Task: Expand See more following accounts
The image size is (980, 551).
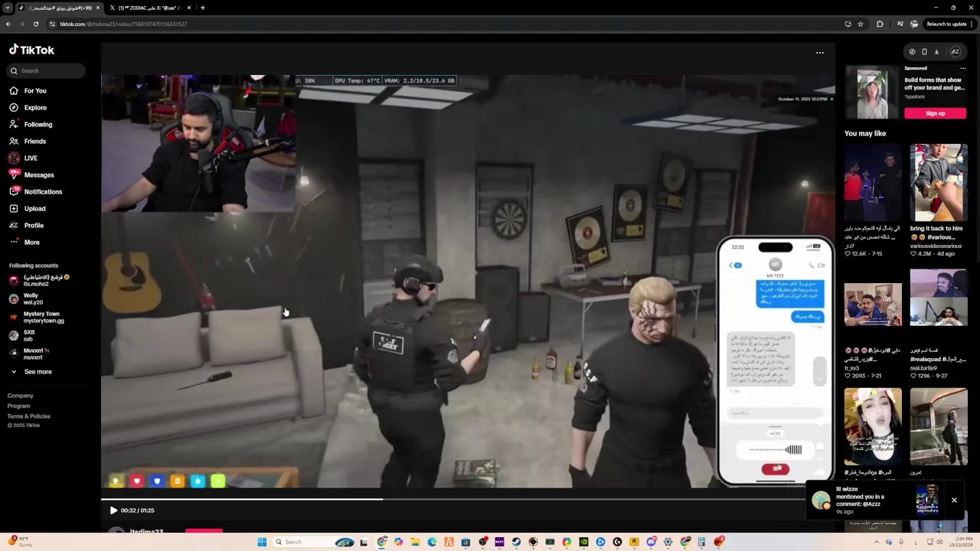Action: coord(31,372)
